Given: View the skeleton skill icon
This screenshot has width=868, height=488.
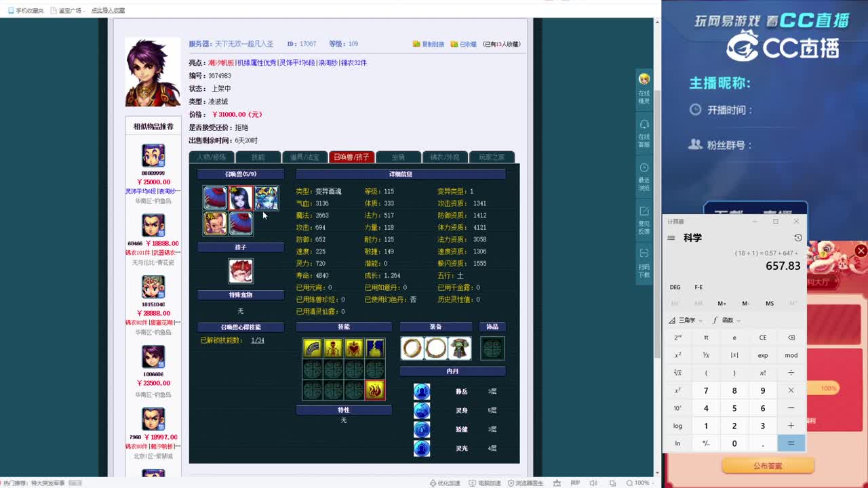Looking at the screenshot, I should (x=333, y=348).
